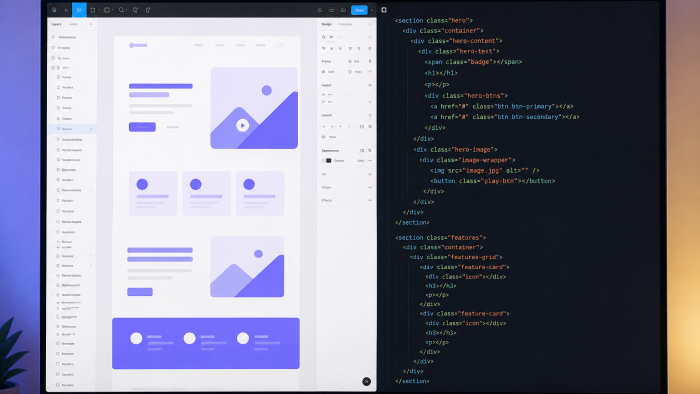Click the "btn btn-primary" anchor code line
The image size is (700, 394).
[x=502, y=106]
